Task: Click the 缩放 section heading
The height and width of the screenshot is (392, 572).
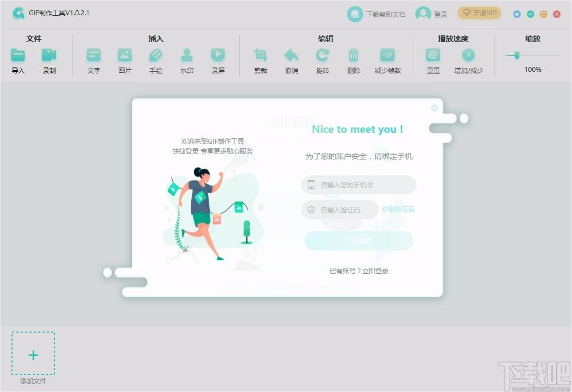Action: pos(533,39)
